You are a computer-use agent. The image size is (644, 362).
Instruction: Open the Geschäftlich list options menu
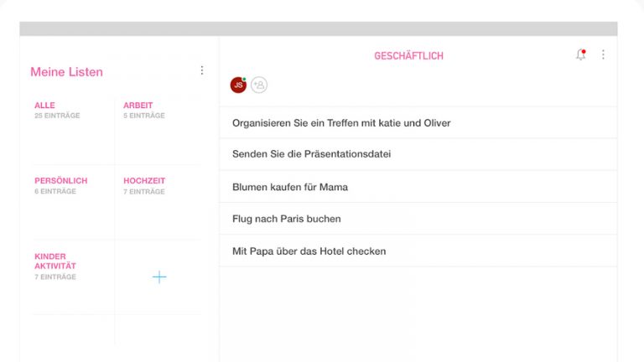pyautogui.click(x=603, y=55)
